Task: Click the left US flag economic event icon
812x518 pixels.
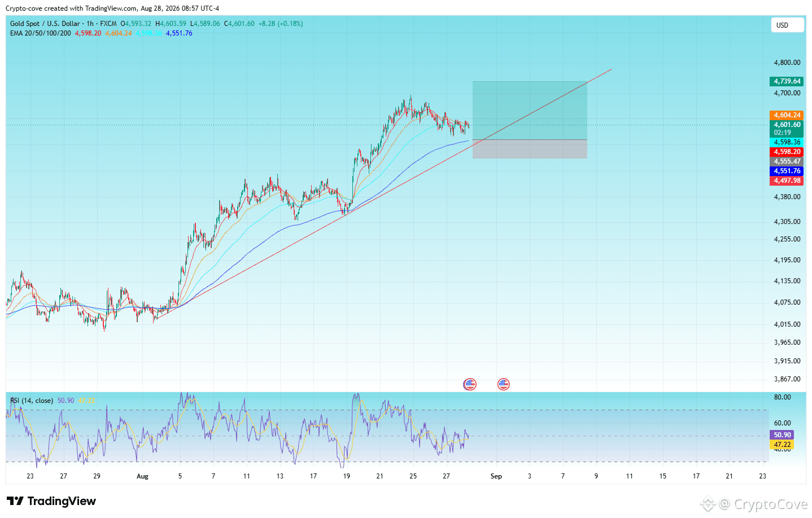Action: coord(470,384)
